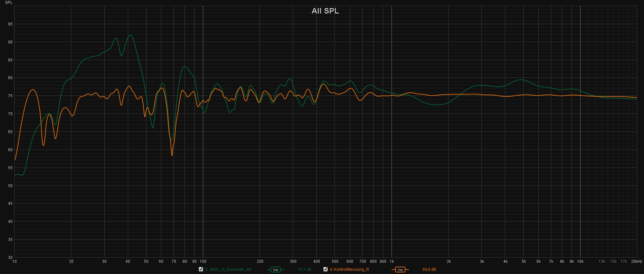Click the orange curve's deepest dip near 70 Hz

(x=172, y=155)
